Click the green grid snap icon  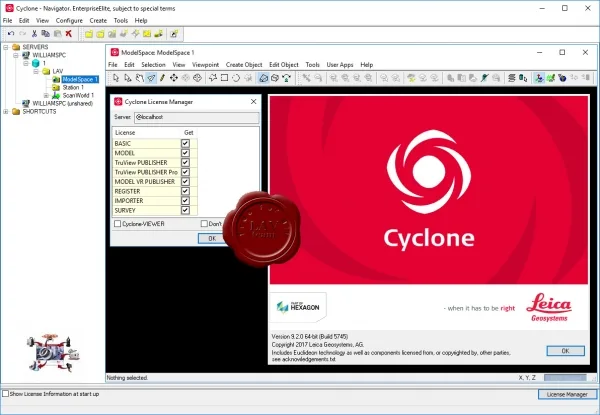pos(551,78)
